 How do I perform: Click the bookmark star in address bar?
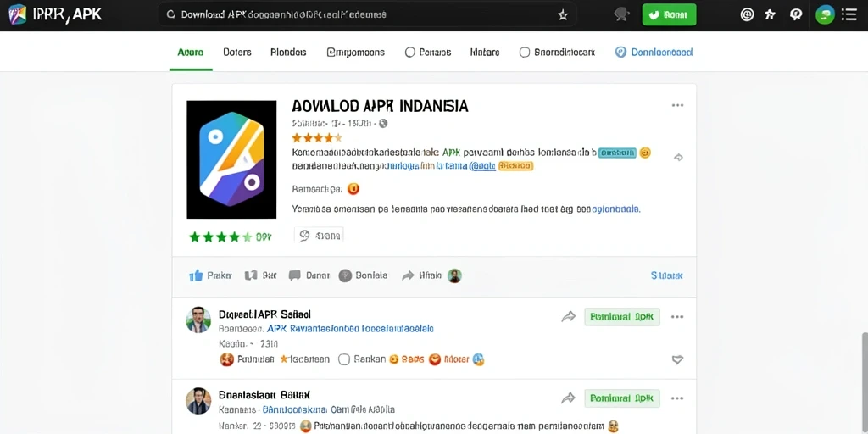[x=563, y=15]
